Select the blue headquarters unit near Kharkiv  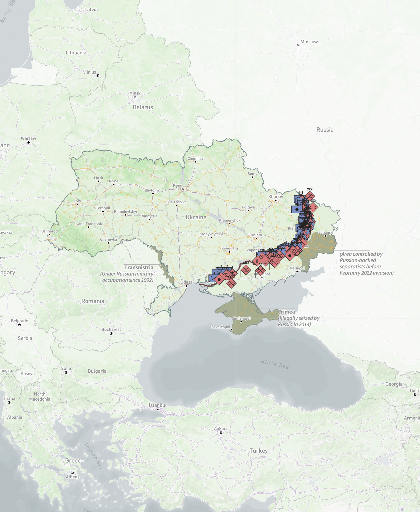tap(297, 210)
